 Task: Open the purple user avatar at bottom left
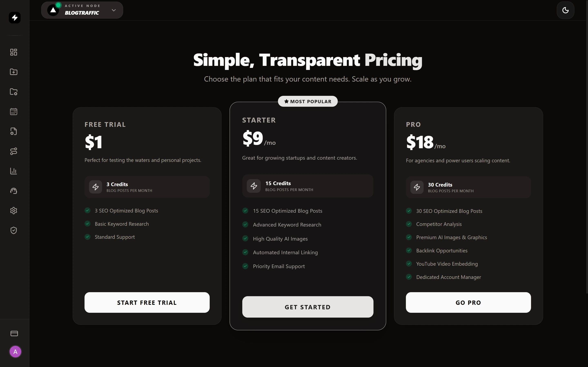click(15, 352)
